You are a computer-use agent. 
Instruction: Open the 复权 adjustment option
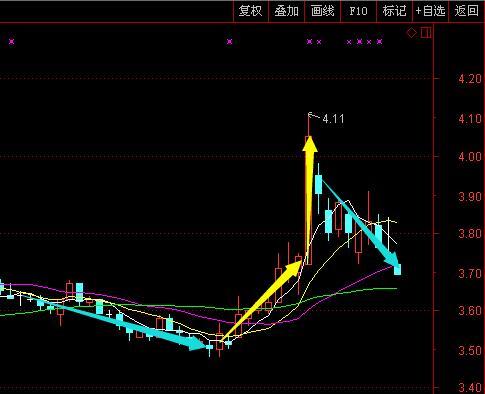[x=251, y=11]
